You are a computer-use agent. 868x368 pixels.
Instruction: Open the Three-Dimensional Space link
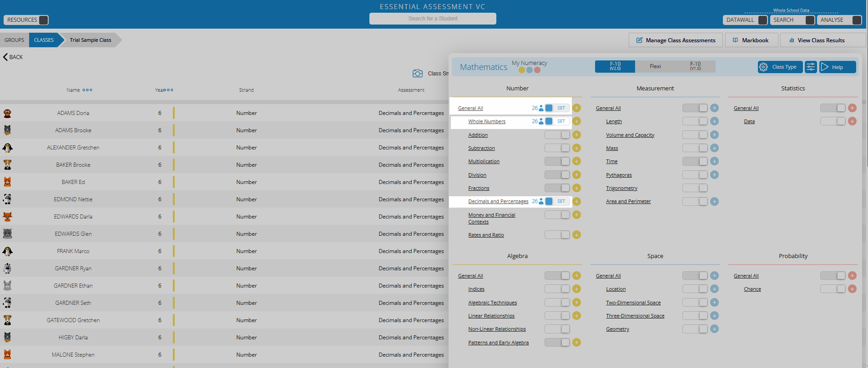[x=635, y=316]
